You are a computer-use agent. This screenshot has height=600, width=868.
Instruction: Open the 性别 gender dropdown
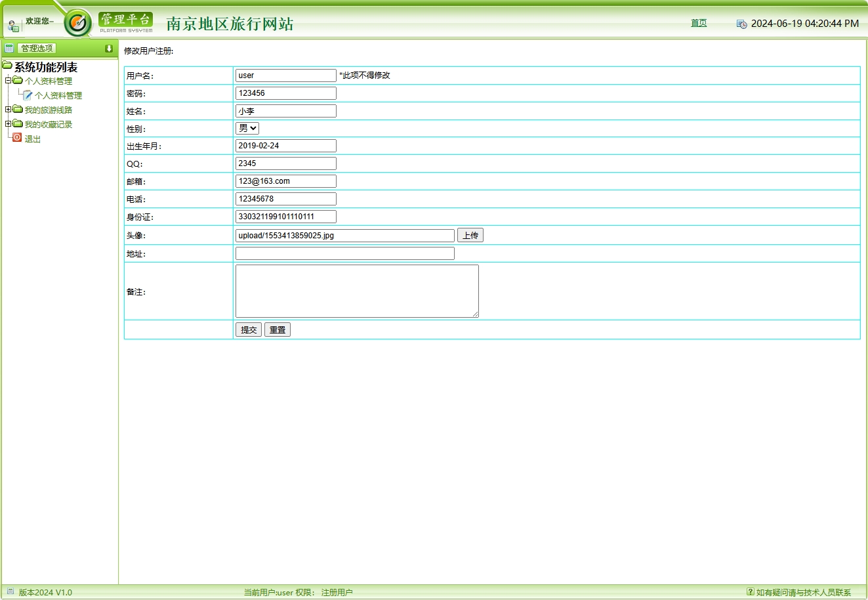247,128
